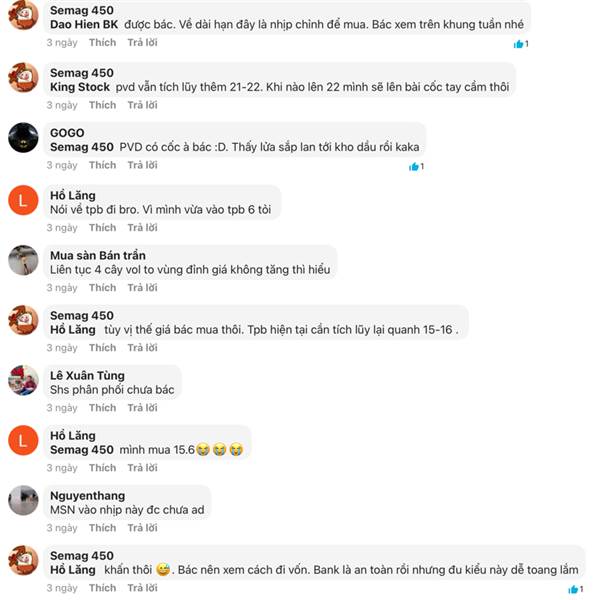Open the Dao Hien BK mention link
600x600 pixels.
coord(84,24)
